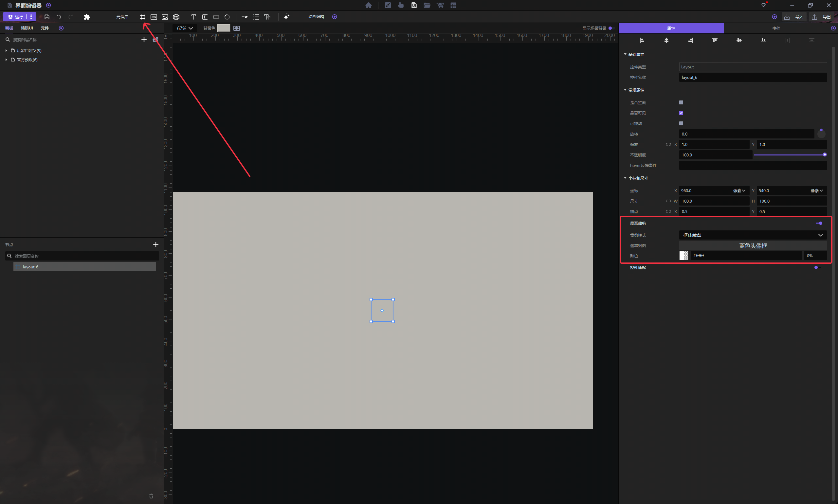Click the sparkle effects icon
Image resolution: width=838 pixels, height=504 pixels.
(286, 17)
